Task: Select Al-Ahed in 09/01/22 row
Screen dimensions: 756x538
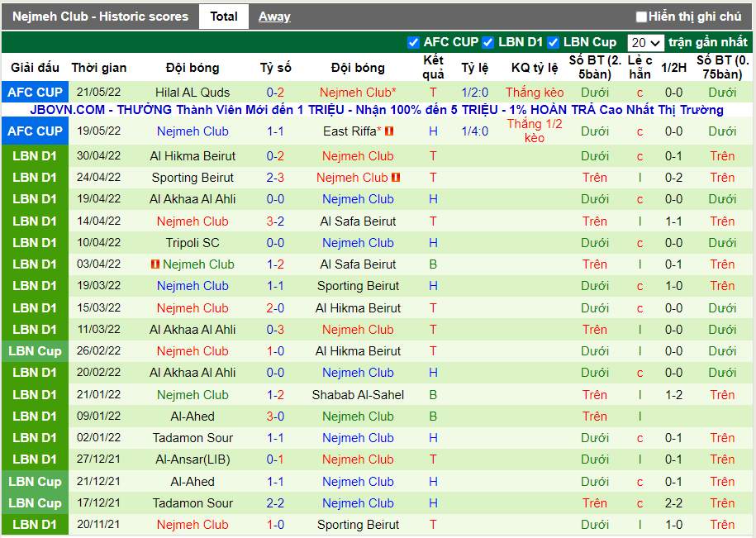Action: (x=193, y=417)
